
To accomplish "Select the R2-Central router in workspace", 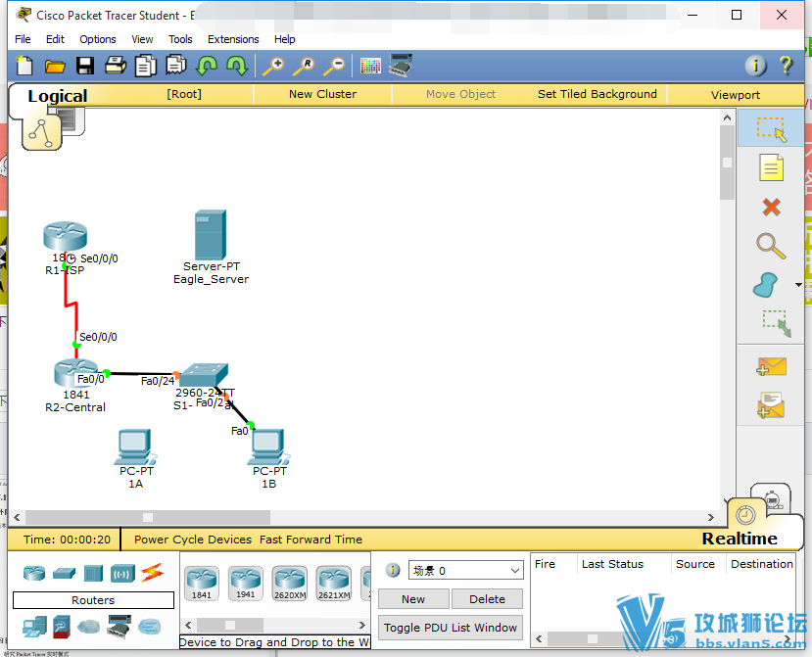I will click(75, 373).
